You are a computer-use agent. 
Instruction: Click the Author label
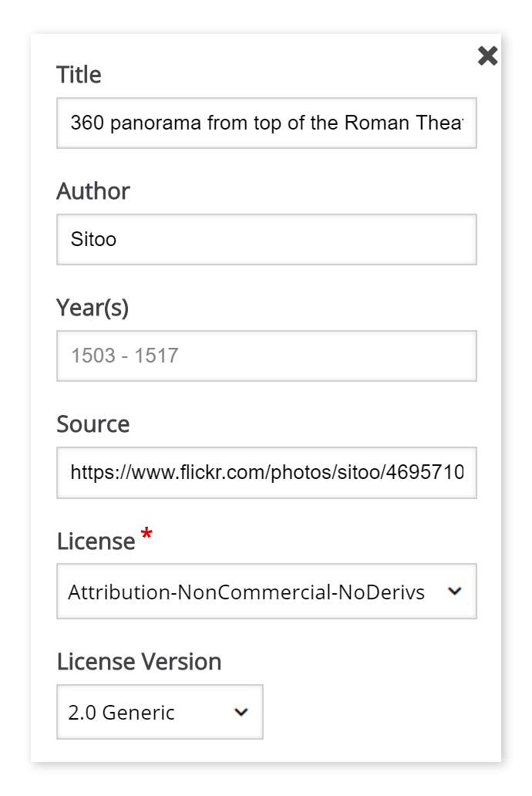click(93, 191)
